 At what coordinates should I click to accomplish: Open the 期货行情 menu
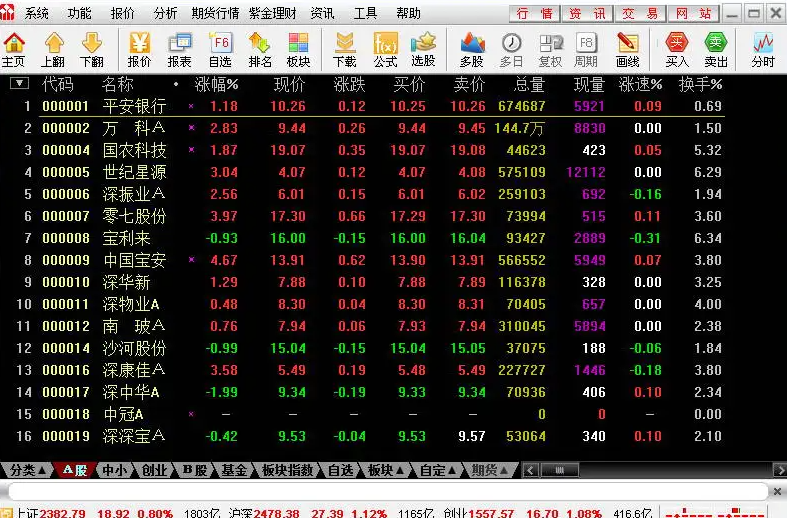pos(214,13)
